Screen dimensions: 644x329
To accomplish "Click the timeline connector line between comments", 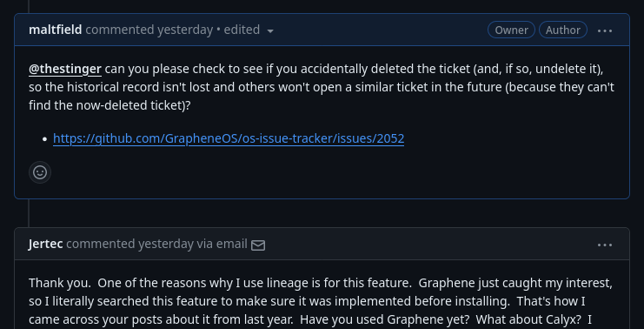I will click(29, 213).
